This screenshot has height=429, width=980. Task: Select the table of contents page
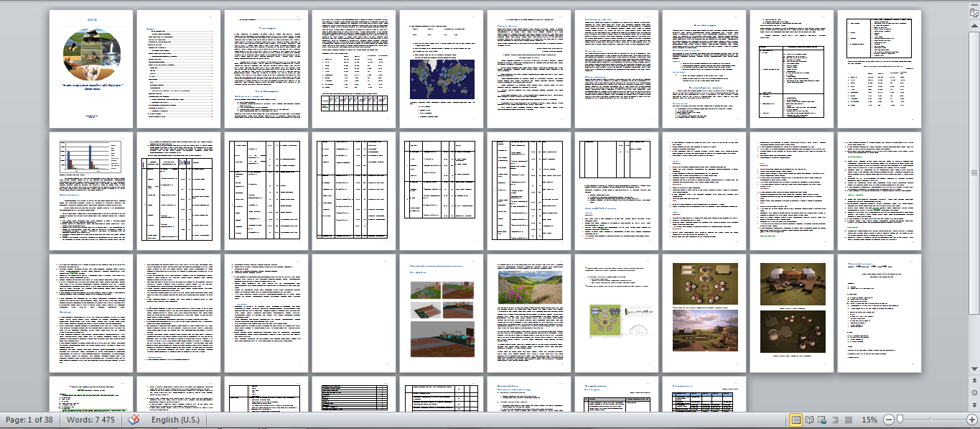[x=179, y=69]
